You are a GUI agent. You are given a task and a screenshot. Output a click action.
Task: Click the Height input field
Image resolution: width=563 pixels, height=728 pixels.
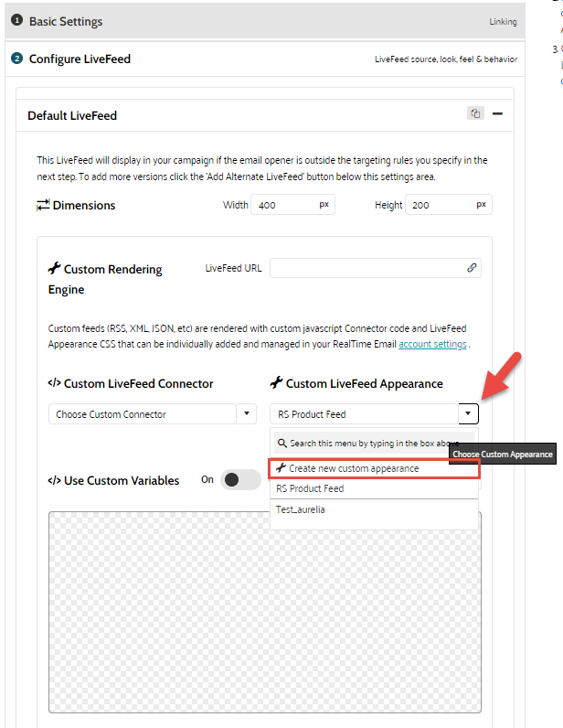(448, 205)
